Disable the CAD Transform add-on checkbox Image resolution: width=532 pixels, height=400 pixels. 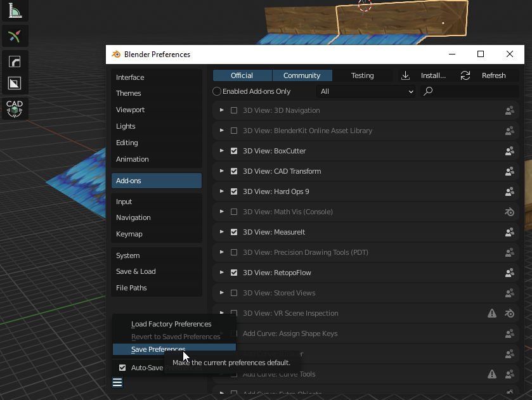[x=234, y=171]
